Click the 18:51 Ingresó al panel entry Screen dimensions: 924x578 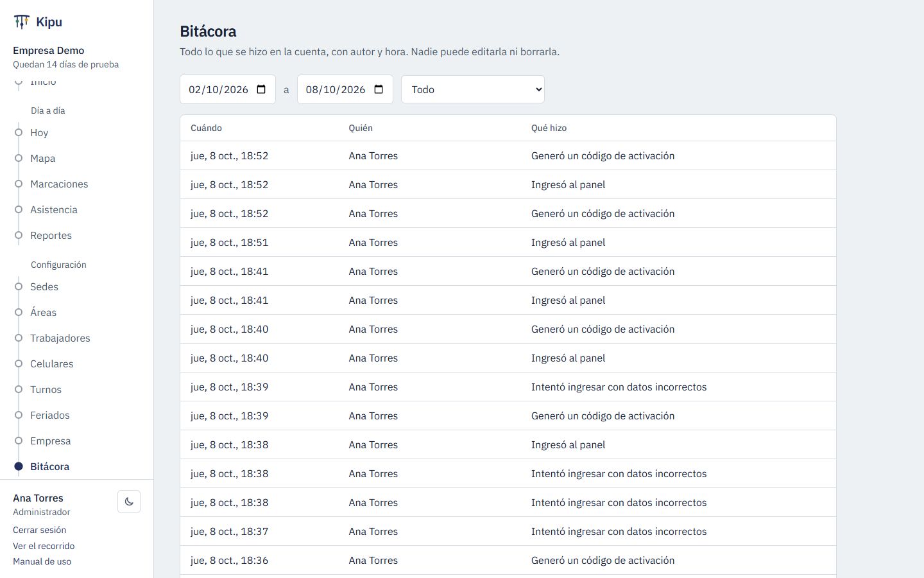[508, 242]
